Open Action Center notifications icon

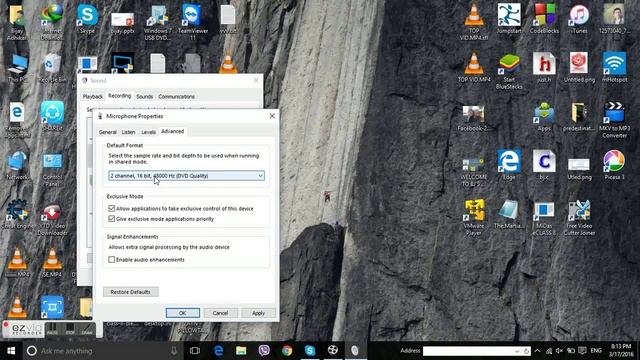582,351
